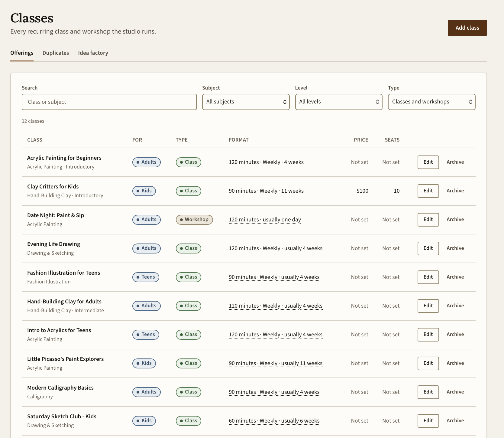Click the CLASS column header
This screenshot has height=438, width=504.
coord(35,140)
